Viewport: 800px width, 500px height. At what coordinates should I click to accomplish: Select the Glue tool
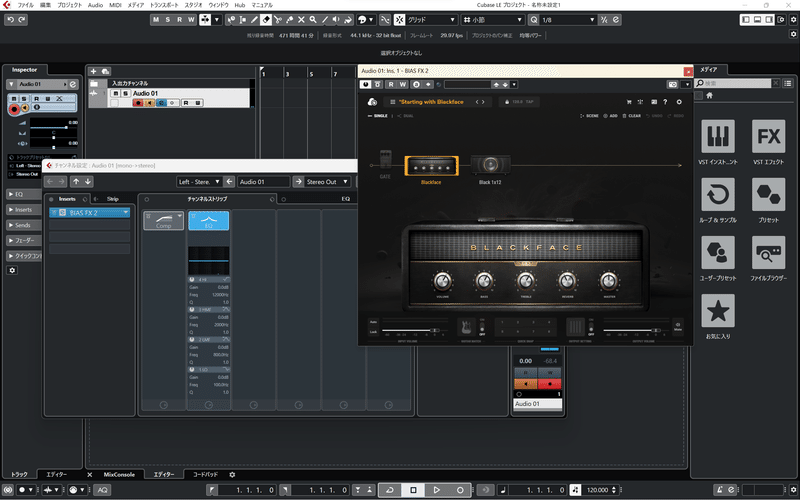[x=289, y=20]
